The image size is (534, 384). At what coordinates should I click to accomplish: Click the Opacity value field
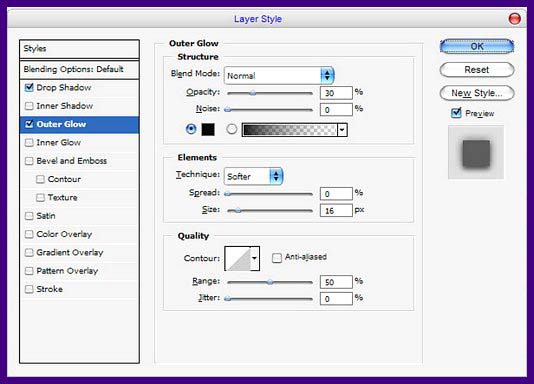[336, 93]
